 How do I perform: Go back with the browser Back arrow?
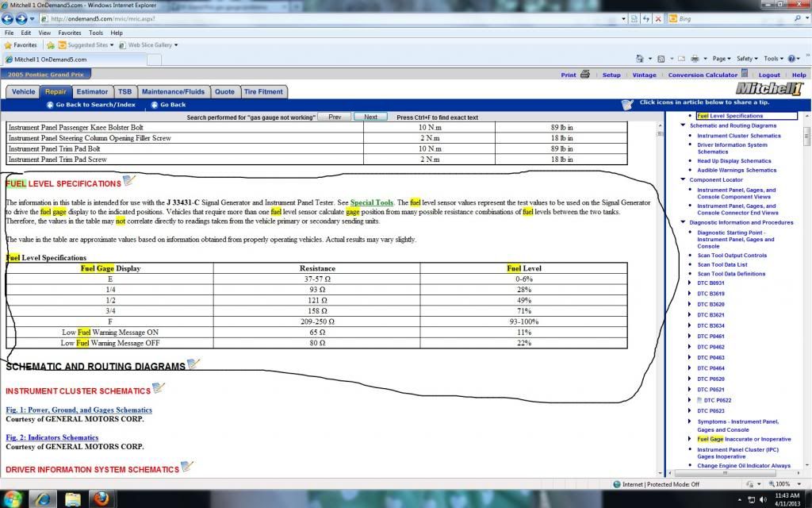coord(7,19)
